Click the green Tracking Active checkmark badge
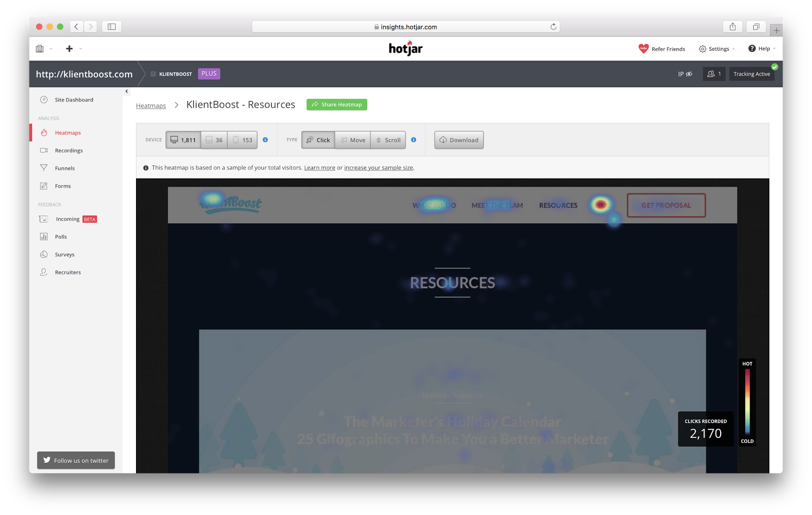 774,66
